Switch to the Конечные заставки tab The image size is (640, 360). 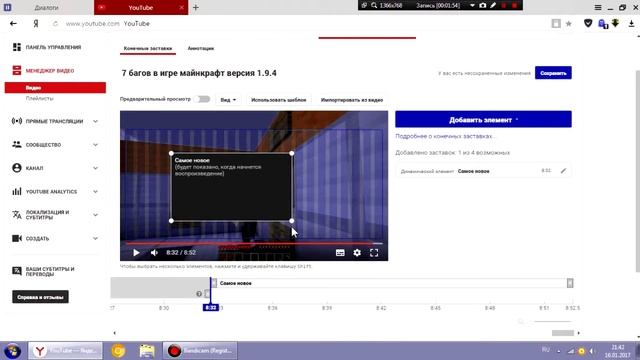(148, 48)
